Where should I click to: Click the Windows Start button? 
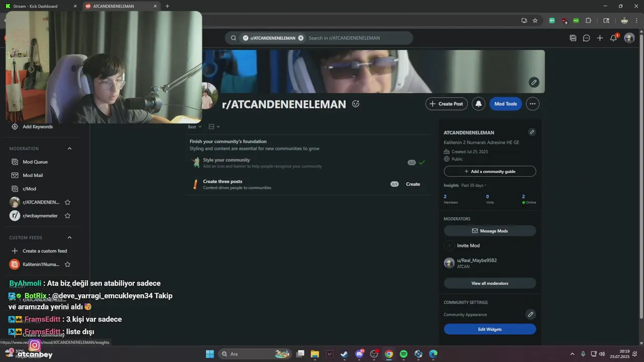point(210,354)
